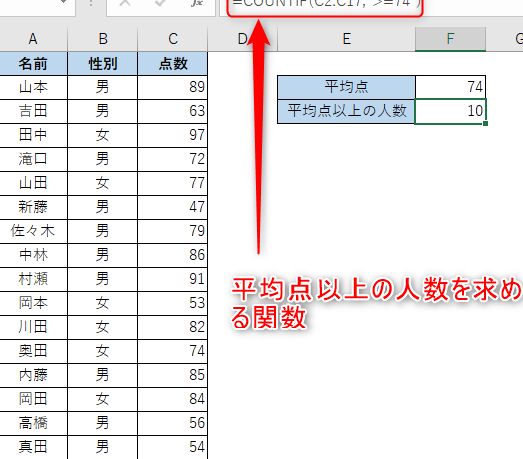Select the name cell 滝口

click(x=33, y=159)
